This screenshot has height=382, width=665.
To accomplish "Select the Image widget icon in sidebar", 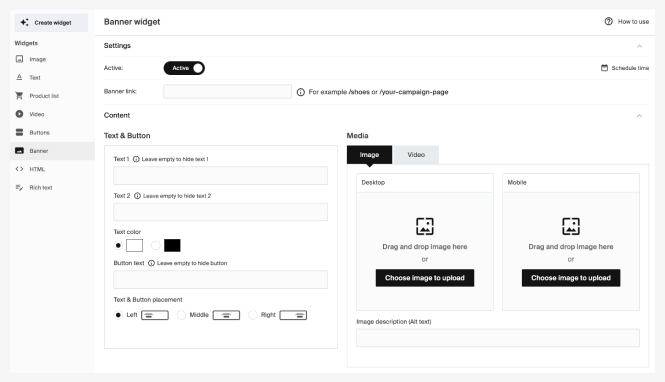I will [20, 59].
